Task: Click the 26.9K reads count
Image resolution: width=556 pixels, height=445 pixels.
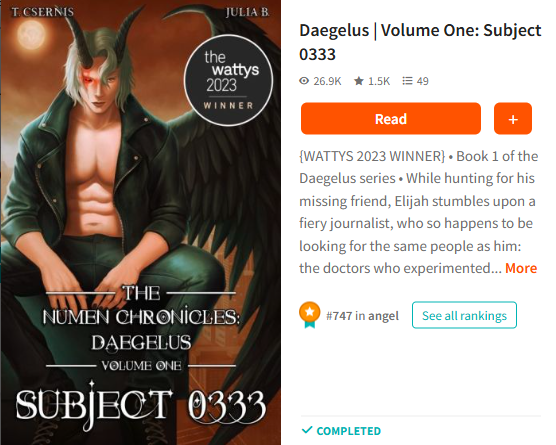Action: [327, 81]
